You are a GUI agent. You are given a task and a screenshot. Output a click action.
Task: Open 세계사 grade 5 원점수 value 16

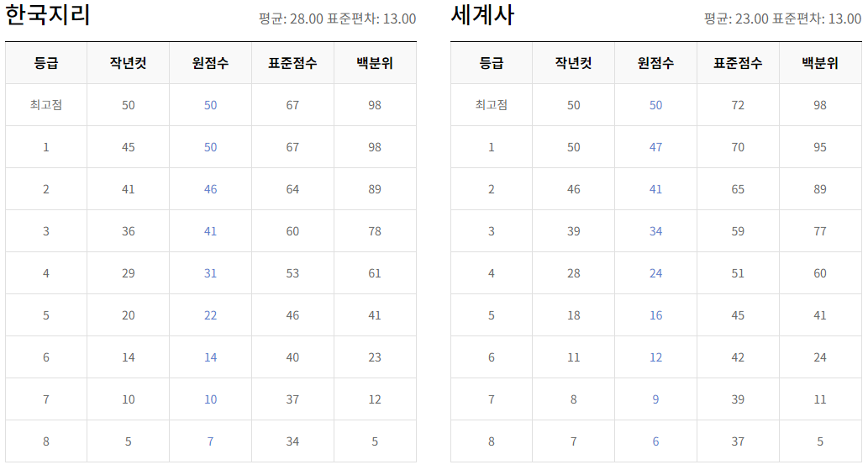click(655, 315)
